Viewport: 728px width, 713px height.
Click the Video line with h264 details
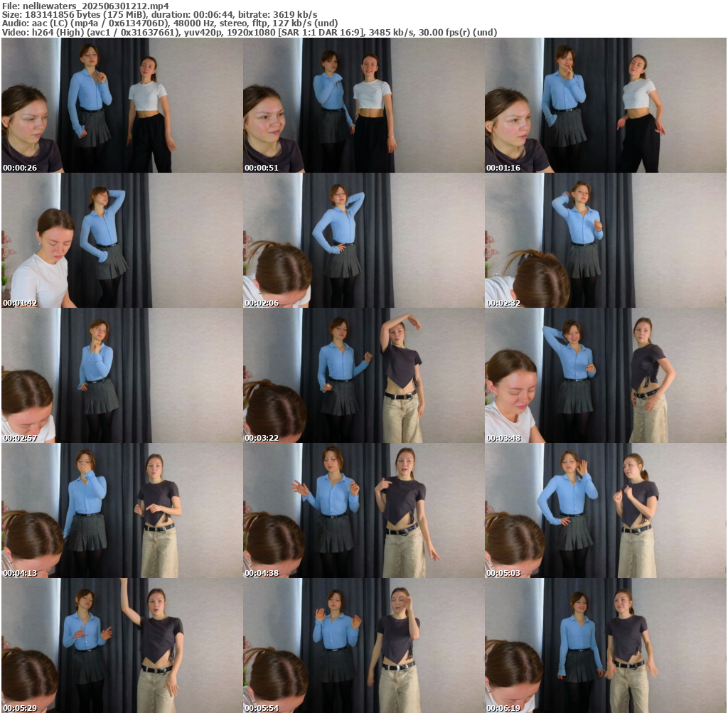point(250,33)
